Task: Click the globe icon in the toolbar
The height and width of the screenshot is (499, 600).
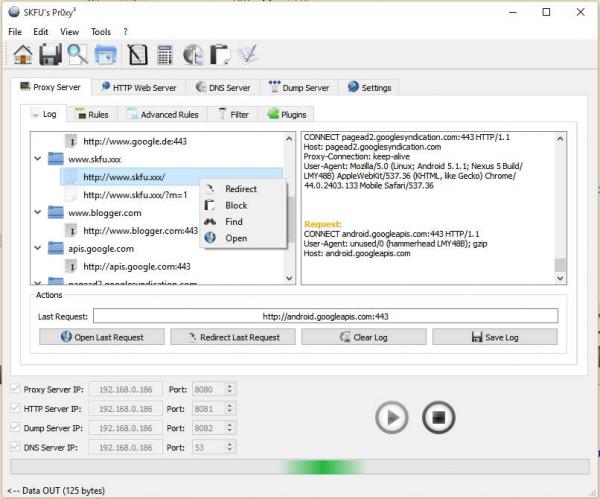Action: coord(193,55)
